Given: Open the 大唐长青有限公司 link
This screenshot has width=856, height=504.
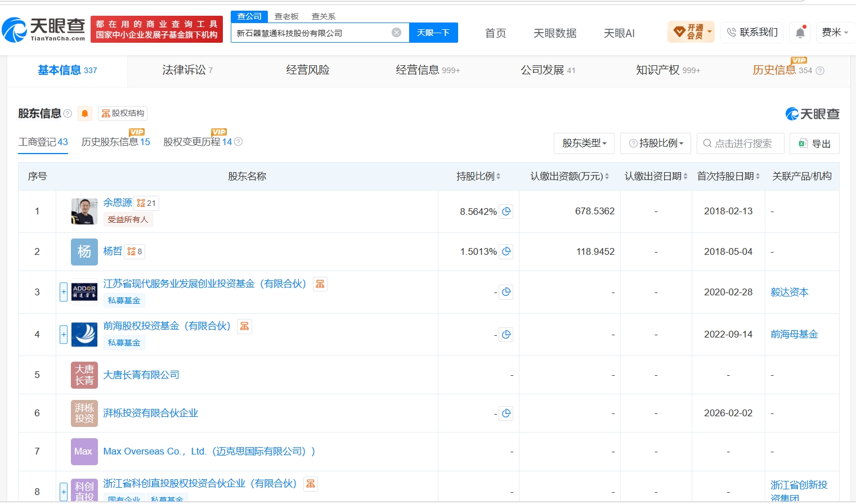Looking at the screenshot, I should point(141,375).
